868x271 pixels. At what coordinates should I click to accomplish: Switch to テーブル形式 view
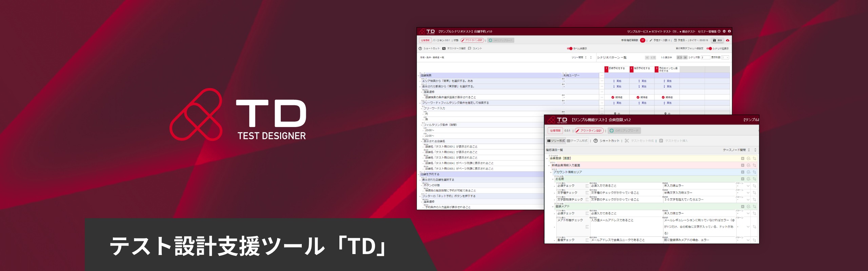click(x=577, y=141)
